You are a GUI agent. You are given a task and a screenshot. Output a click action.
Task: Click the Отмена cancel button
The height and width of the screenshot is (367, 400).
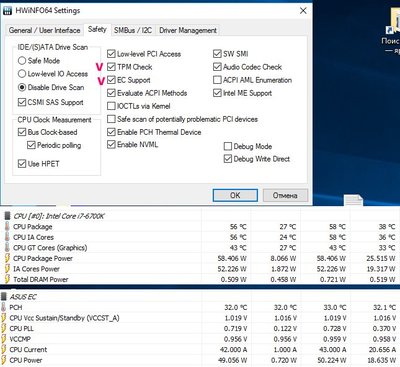click(285, 195)
